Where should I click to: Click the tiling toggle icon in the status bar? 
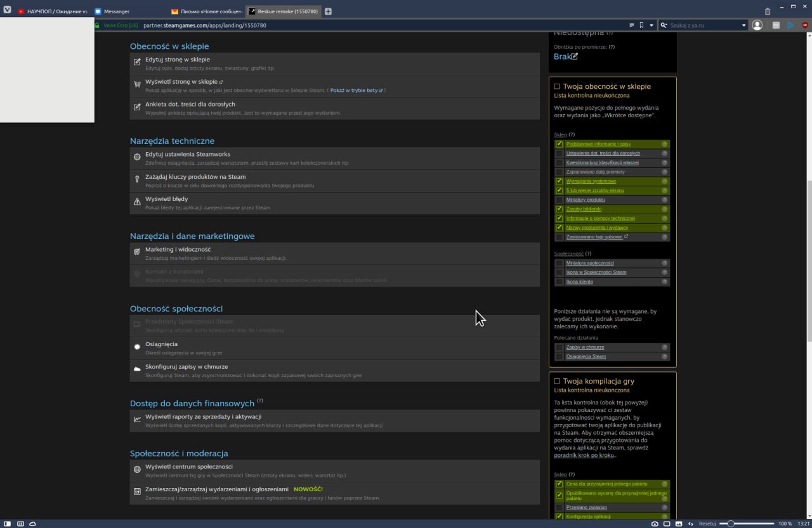point(667,524)
